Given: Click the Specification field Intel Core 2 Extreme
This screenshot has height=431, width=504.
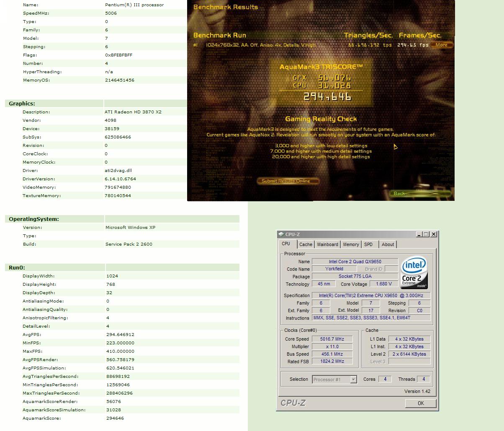Looking at the screenshot, I should [371, 295].
